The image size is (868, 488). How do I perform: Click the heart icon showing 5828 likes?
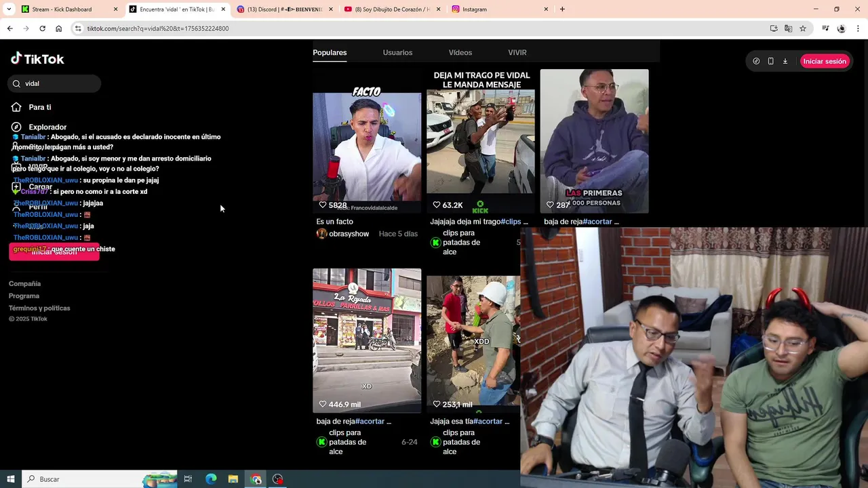(x=323, y=205)
